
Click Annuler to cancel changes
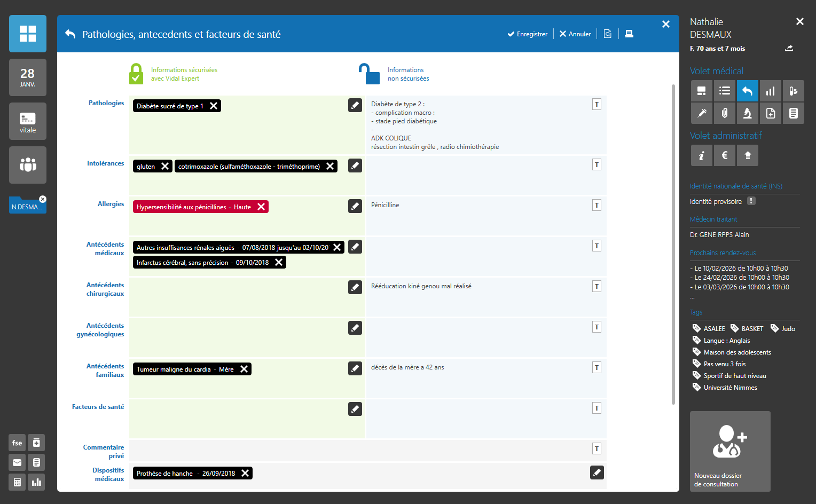pyautogui.click(x=575, y=34)
